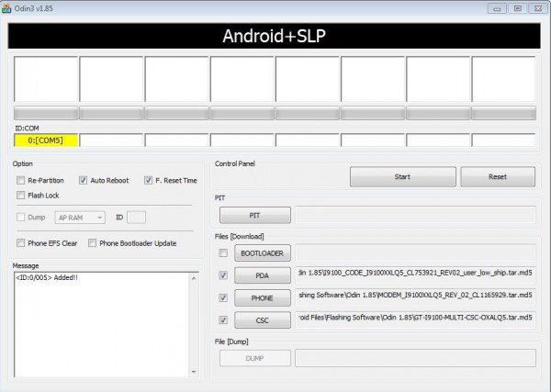Click the disabled DUMP button
This screenshot has width=551, height=392.
[x=255, y=358]
